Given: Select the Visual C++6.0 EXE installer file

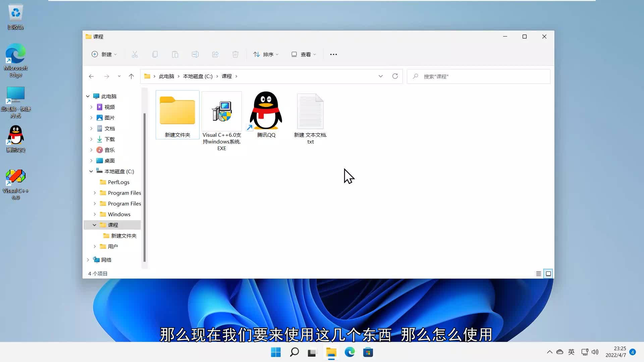Looking at the screenshot, I should point(222,121).
